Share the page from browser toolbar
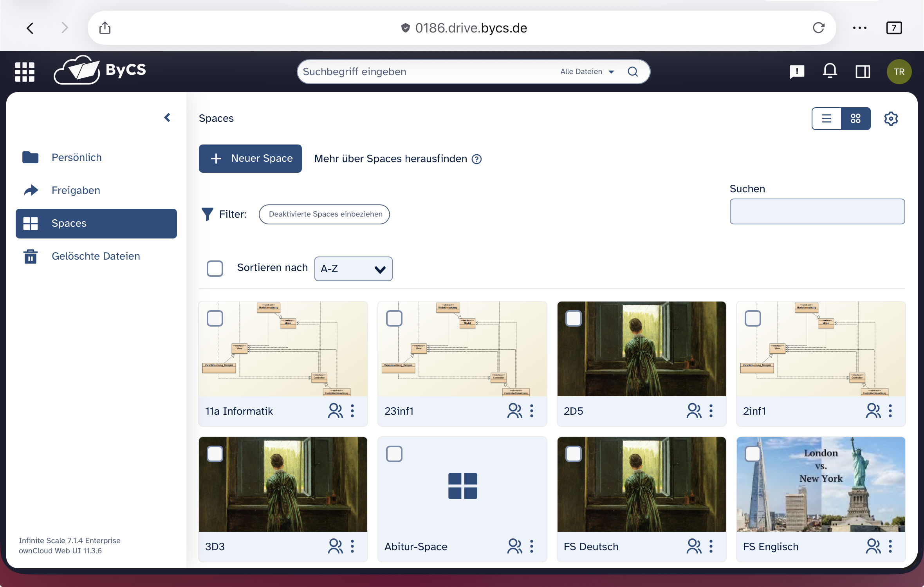The height and width of the screenshot is (587, 924). [105, 28]
